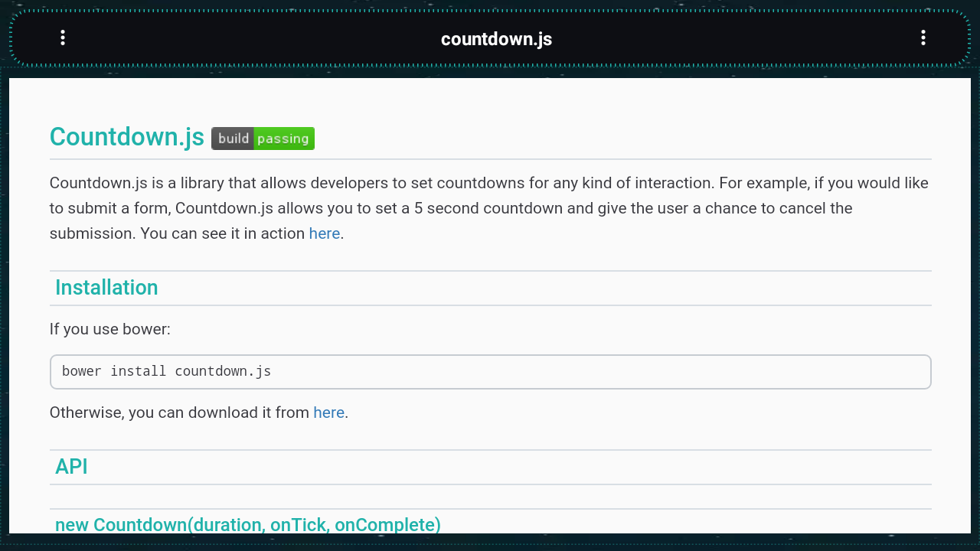Select the Countdown.js main heading

tap(127, 137)
